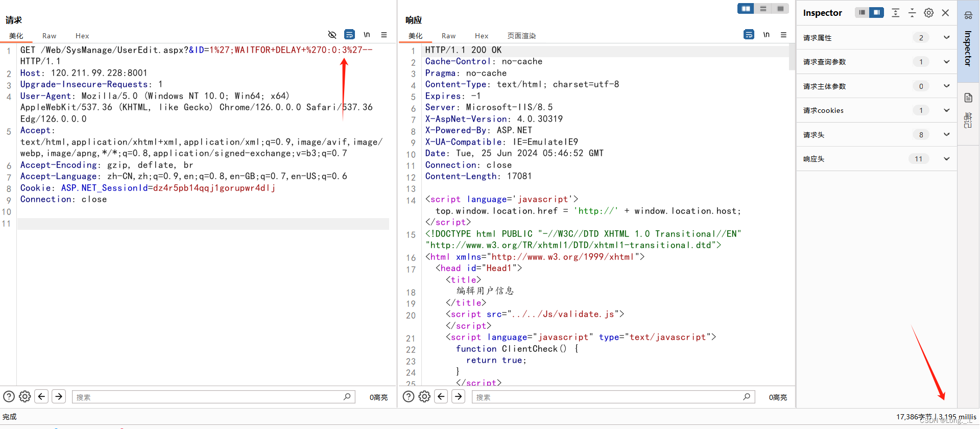This screenshot has width=980, height=429.
Task: Click the Host header line in request
Action: tap(84, 73)
